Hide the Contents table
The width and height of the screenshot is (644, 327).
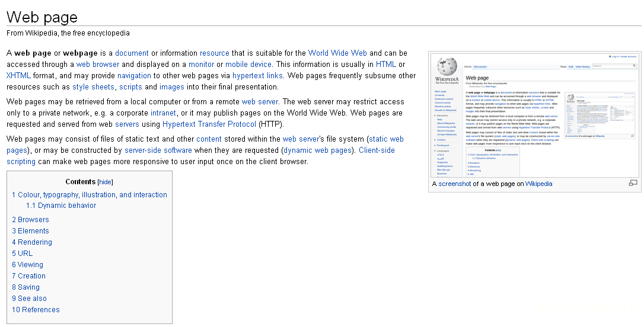[105, 182]
